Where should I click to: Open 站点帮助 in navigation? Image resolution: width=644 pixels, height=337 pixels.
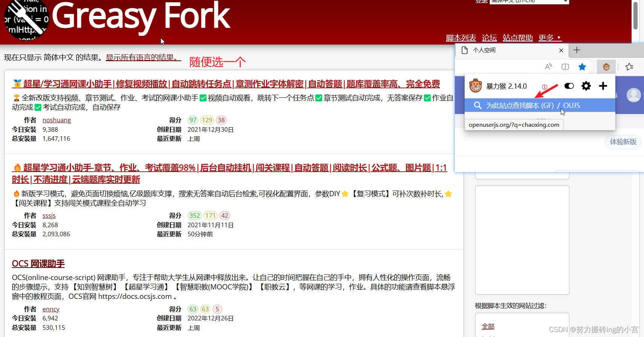click(x=517, y=38)
